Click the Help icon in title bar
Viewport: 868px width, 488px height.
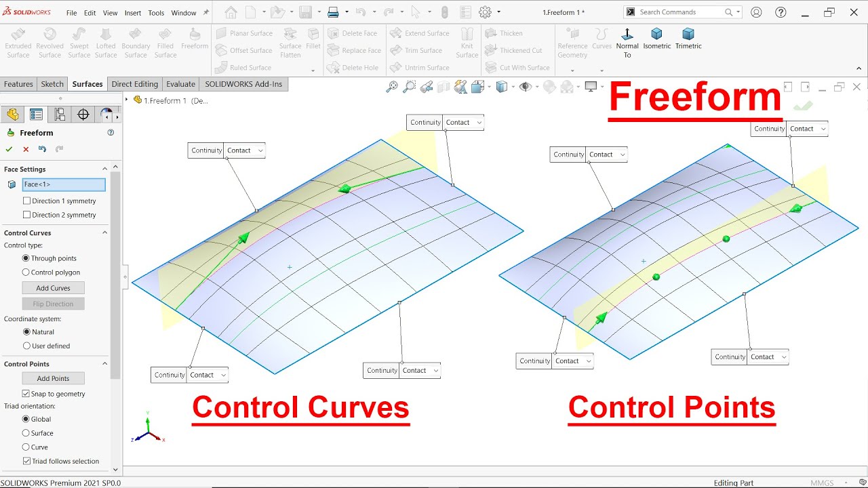click(x=781, y=12)
